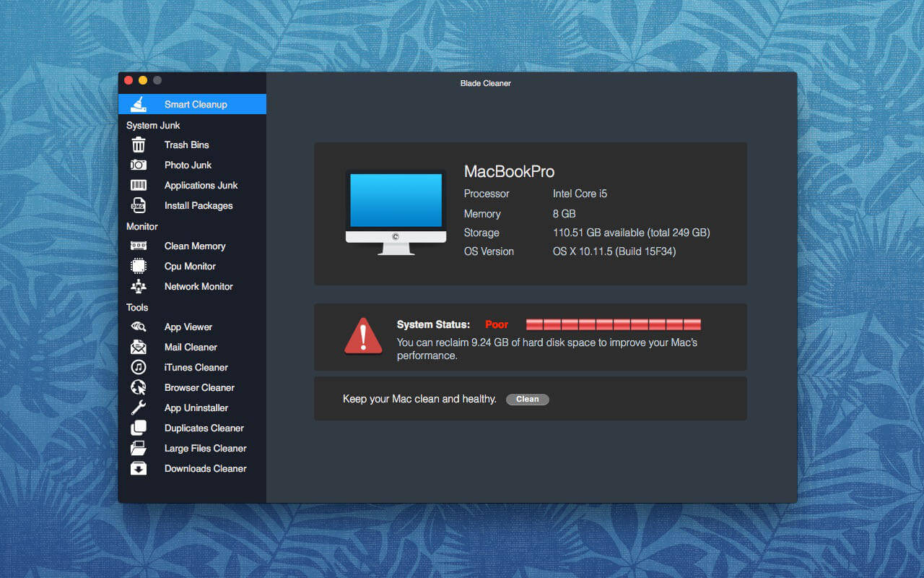Click the Tools section header
The image size is (924, 578).
click(x=137, y=307)
